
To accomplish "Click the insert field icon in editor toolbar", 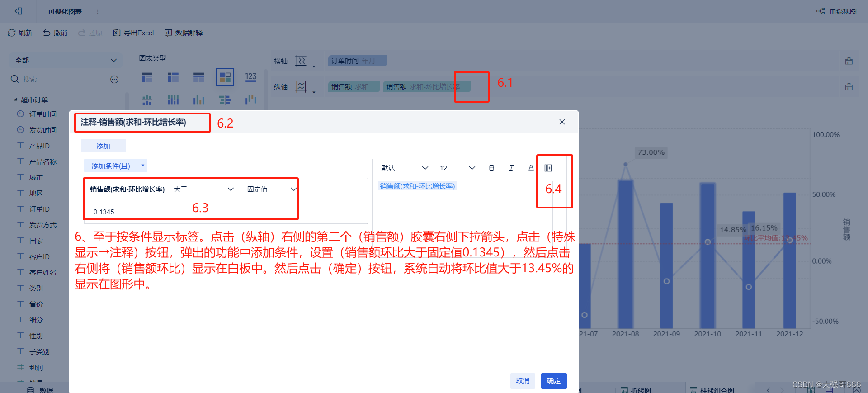I will (548, 168).
